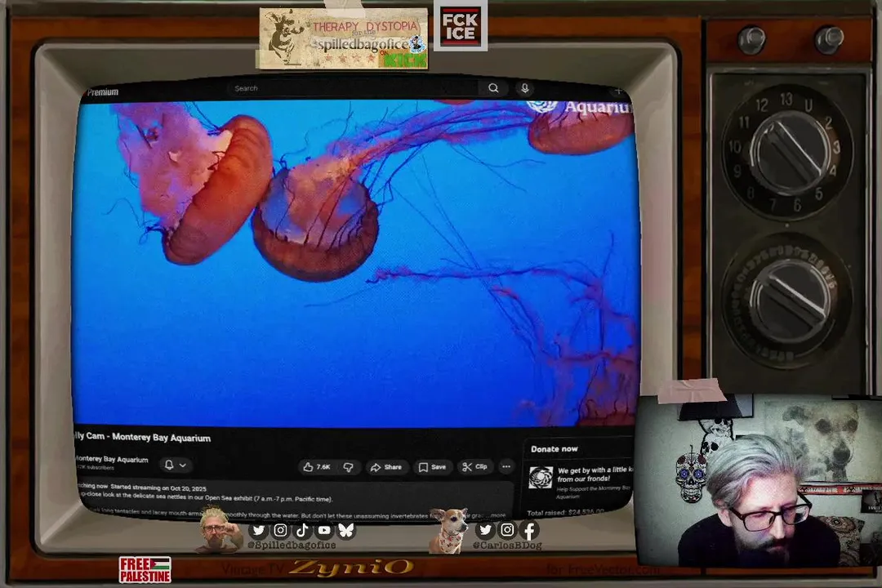Click the lower tuning dial on TV
882x588 pixels.
[x=787, y=301]
